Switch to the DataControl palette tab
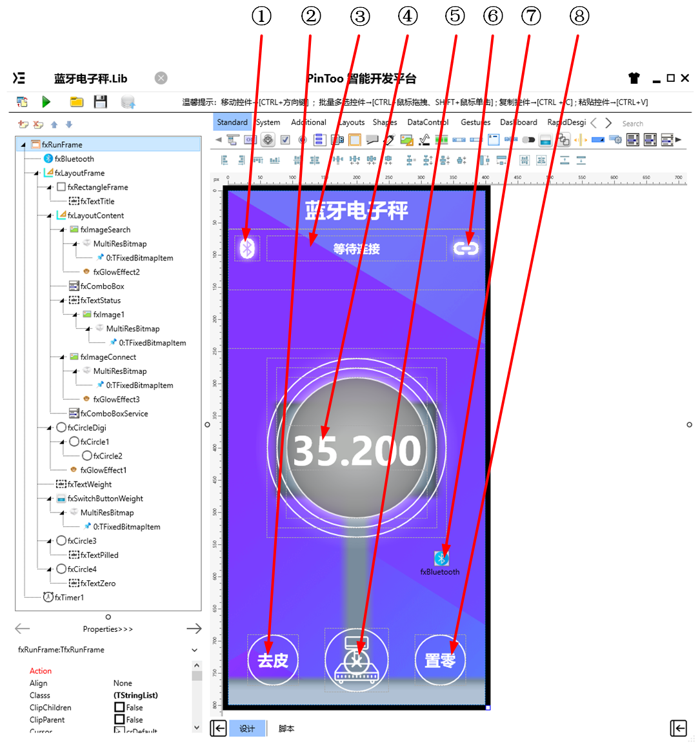The width and height of the screenshot is (700, 746). tap(428, 123)
